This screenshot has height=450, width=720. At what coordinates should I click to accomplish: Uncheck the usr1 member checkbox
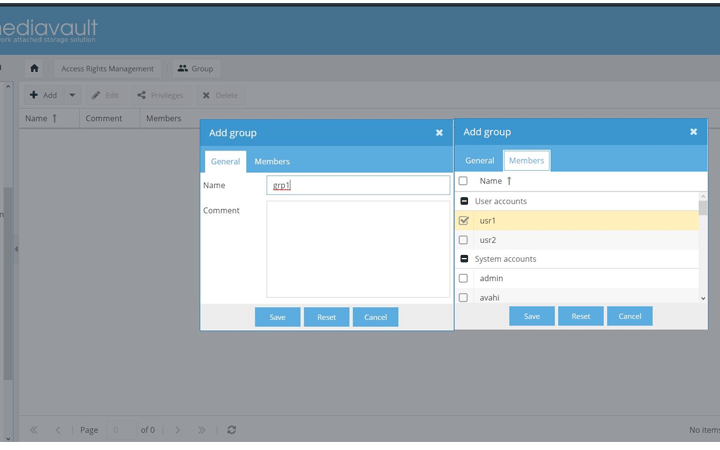(464, 220)
